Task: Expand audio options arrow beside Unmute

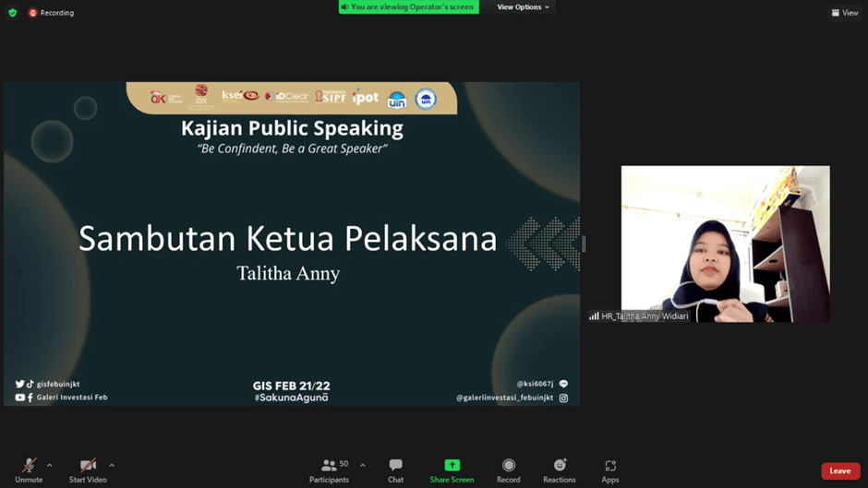Action: tap(50, 465)
